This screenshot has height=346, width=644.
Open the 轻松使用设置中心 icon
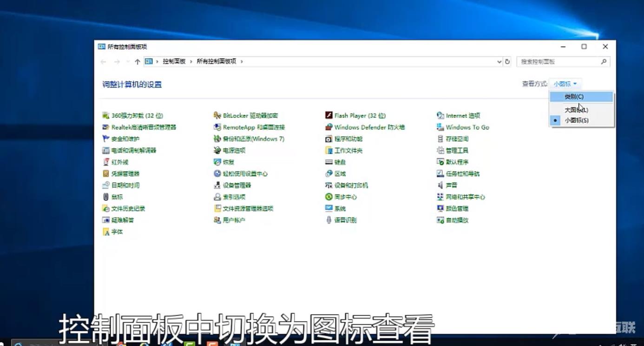tap(217, 173)
